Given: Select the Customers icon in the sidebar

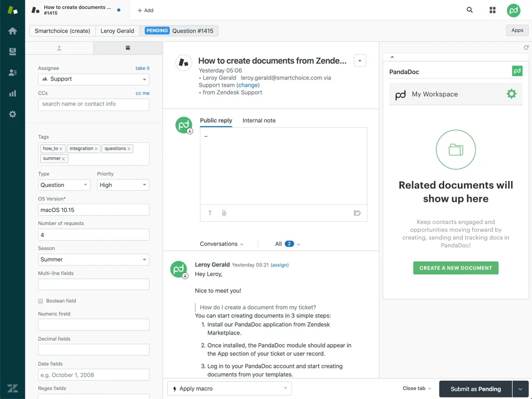Looking at the screenshot, I should 11,72.
